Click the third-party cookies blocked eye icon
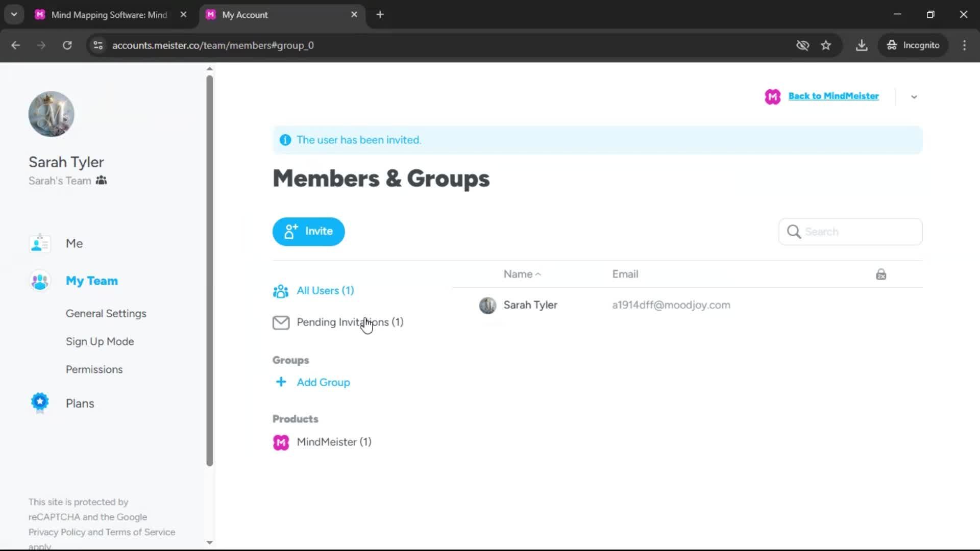The width and height of the screenshot is (980, 551). (802, 45)
